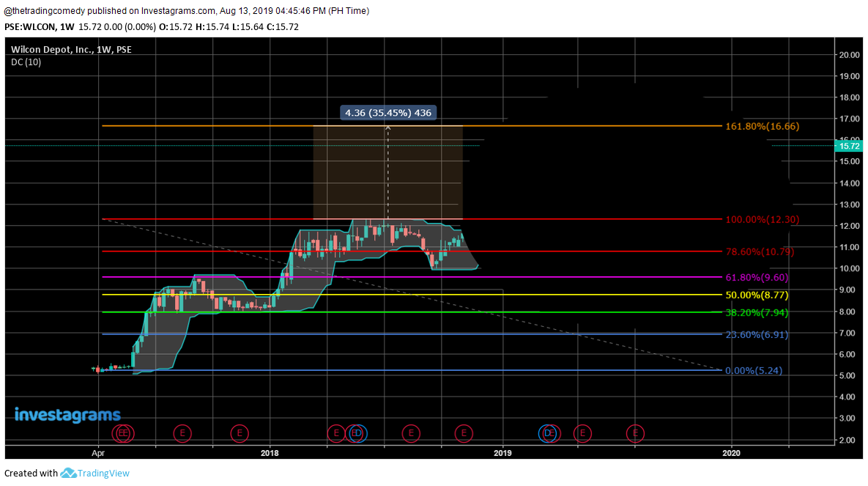Select the 78.60%(10.79) Fibonacci label
Image resolution: width=868 pixels, height=486 pixels.
click(x=760, y=251)
